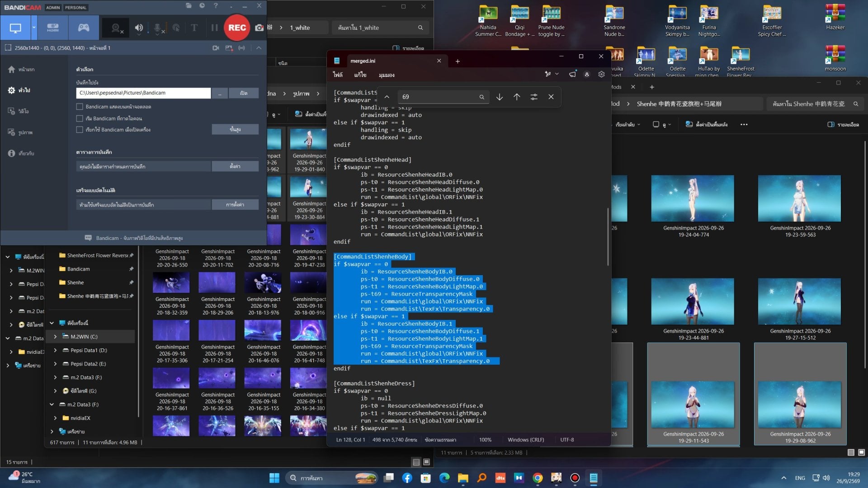
Task: Enable run Bandicam on Windows startup checkbox
Action: click(x=80, y=130)
